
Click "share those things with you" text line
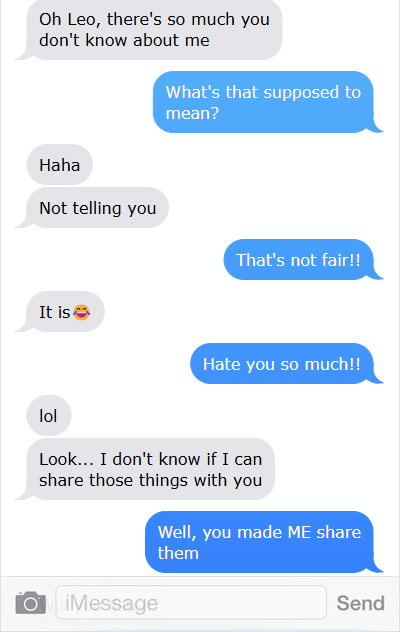[150, 480]
